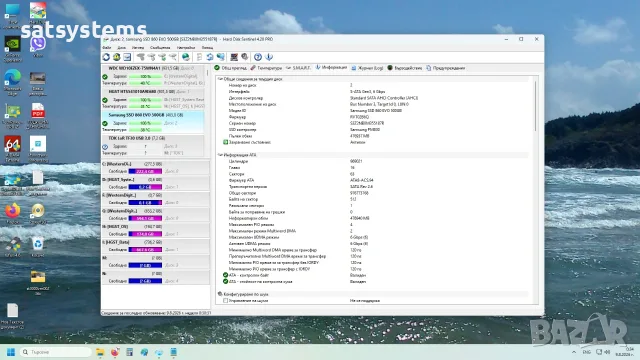Image resolution: width=640 pixels, height=360 pixels.
Task: Click the question mark status icon of TDK disk
Action: [105, 147]
